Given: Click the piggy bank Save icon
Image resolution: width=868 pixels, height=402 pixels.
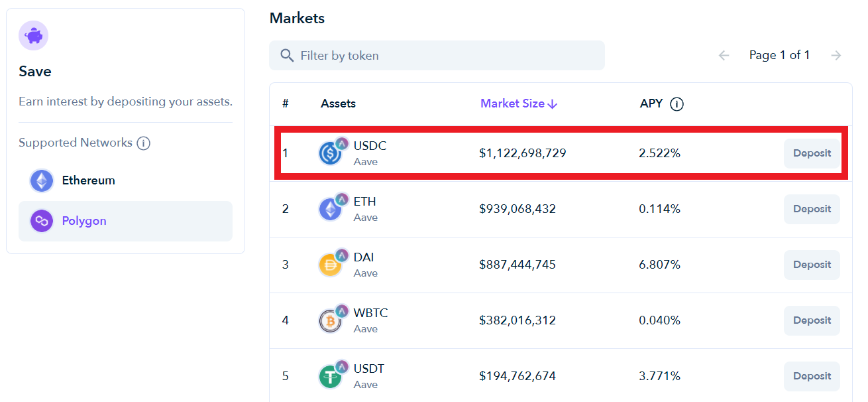Looking at the screenshot, I should pos(33,35).
